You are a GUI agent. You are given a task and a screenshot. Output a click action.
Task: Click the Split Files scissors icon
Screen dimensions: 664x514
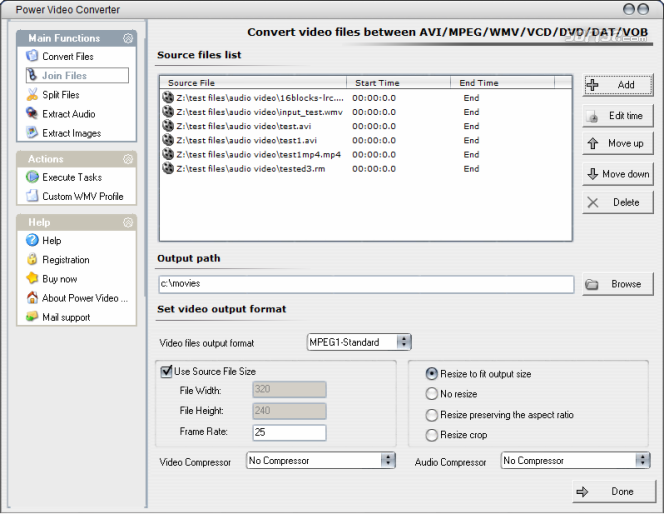(32, 94)
